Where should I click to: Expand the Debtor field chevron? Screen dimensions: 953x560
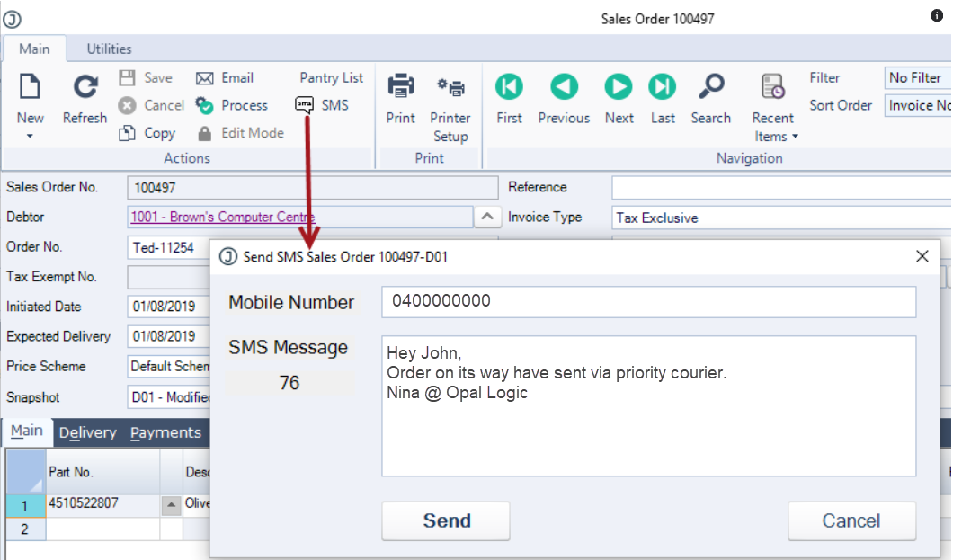[486, 217]
